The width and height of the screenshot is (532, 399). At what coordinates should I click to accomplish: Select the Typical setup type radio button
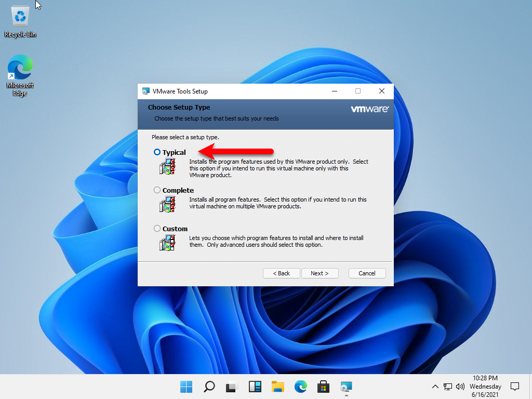(157, 152)
